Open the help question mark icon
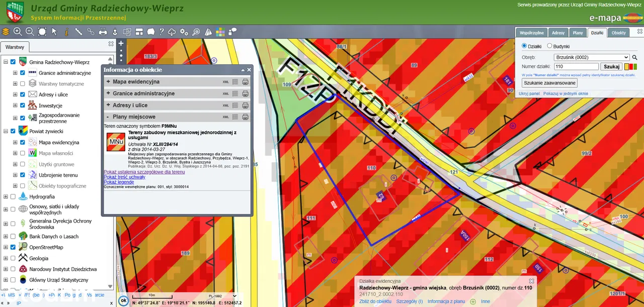644x307 pixels. [x=162, y=32]
